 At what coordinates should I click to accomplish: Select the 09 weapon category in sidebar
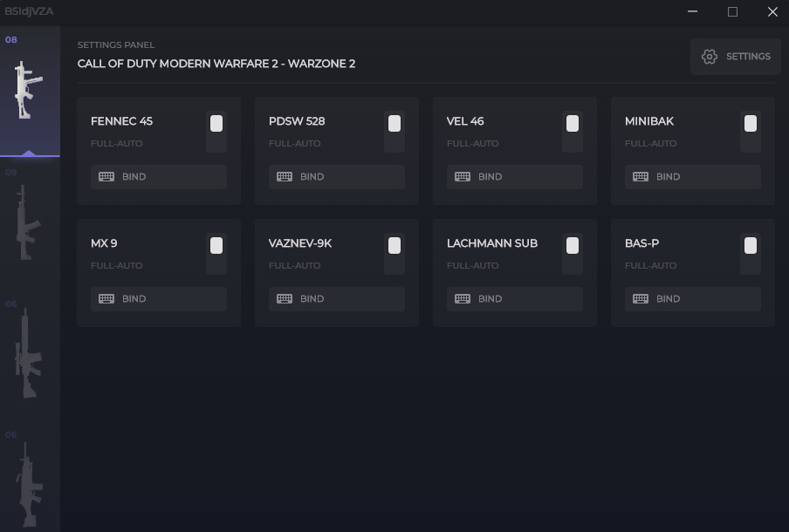[28, 222]
